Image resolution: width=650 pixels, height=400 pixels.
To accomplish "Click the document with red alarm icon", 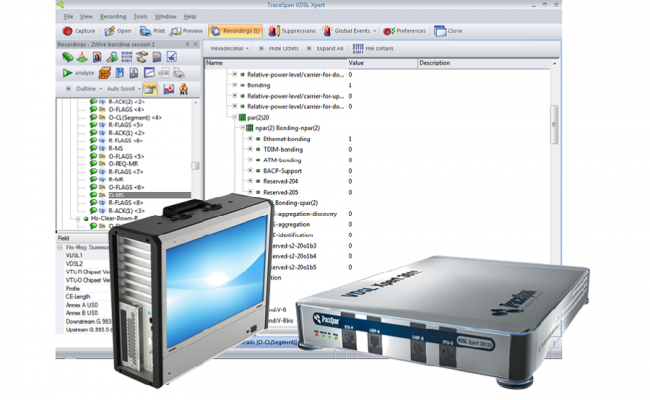I will pyautogui.click(x=97, y=57).
